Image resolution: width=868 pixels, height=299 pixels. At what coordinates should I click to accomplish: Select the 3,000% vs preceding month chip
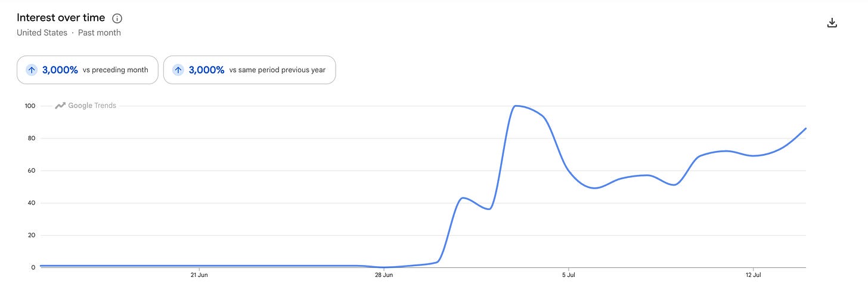coord(88,70)
